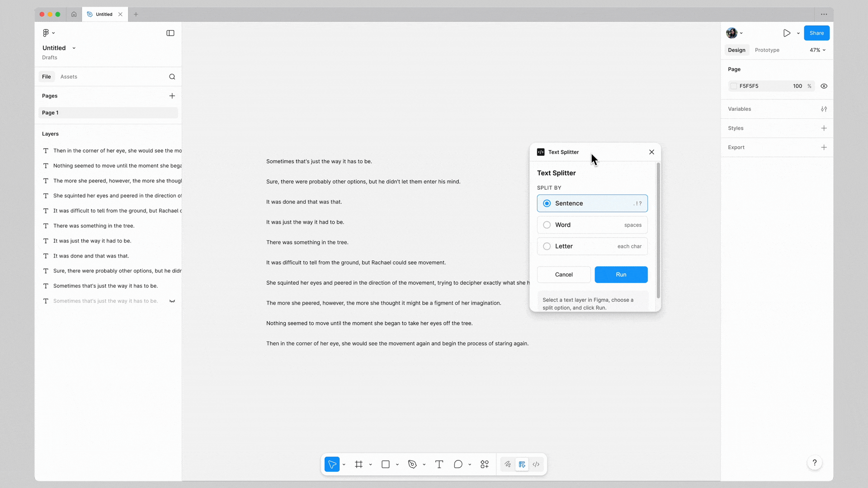The image size is (868, 488).
Task: Switch to Dev Mode code icon
Action: [x=536, y=464]
